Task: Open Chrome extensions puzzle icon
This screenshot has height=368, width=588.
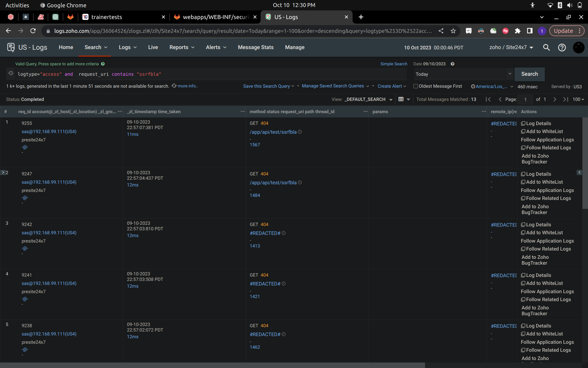Action: [518, 31]
